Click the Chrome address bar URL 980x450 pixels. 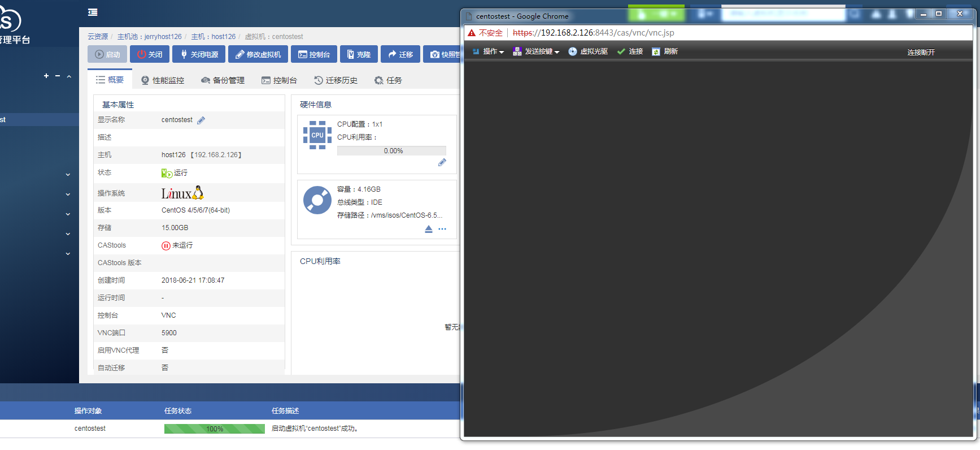coord(593,33)
